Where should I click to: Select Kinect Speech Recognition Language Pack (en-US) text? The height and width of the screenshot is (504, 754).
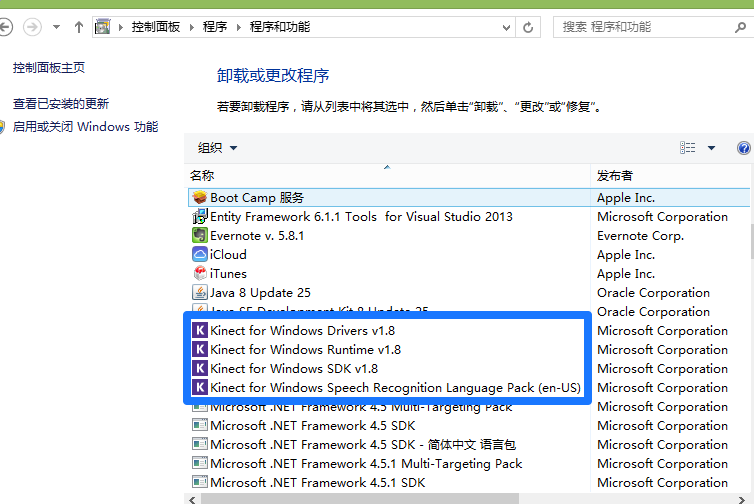point(395,388)
